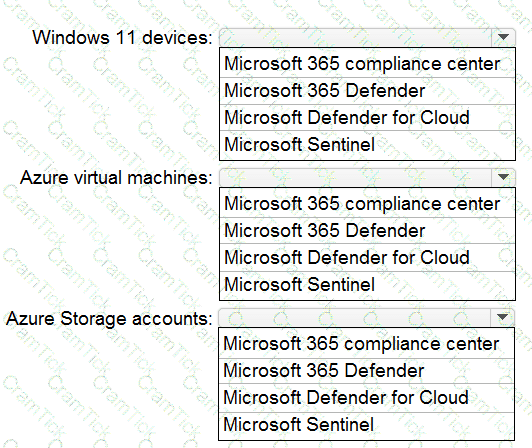Select Microsoft Sentinel for Windows 11 devices
This screenshot has height=448, width=532.
pos(367,145)
